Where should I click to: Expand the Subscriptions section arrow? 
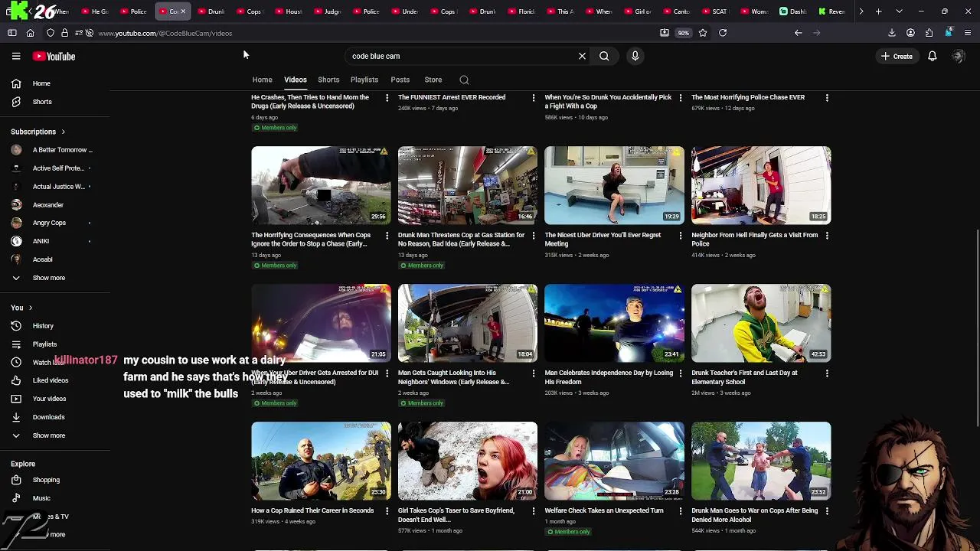[63, 132]
